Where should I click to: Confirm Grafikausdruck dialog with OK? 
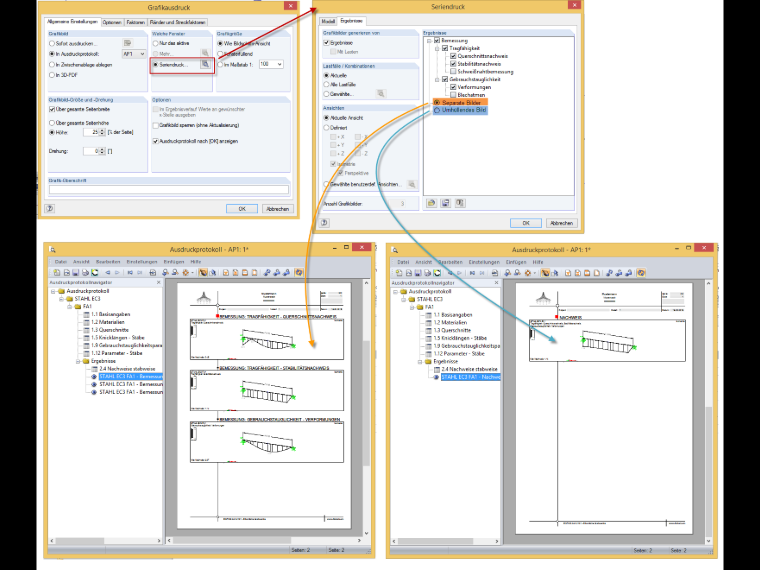click(242, 208)
